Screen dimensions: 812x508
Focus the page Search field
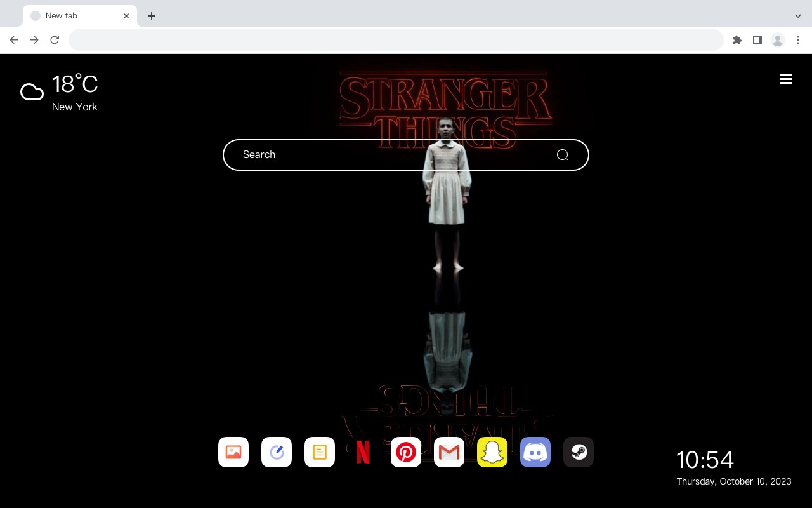tap(406, 155)
